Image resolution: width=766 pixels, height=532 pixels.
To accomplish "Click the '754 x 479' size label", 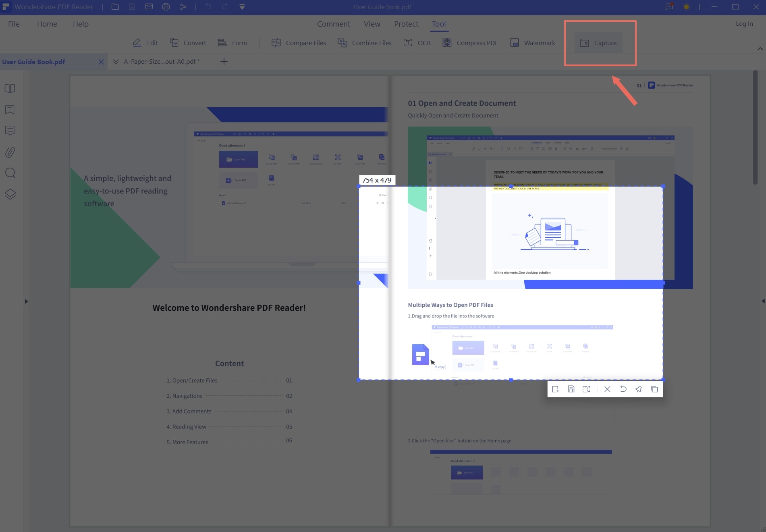I will [x=377, y=180].
